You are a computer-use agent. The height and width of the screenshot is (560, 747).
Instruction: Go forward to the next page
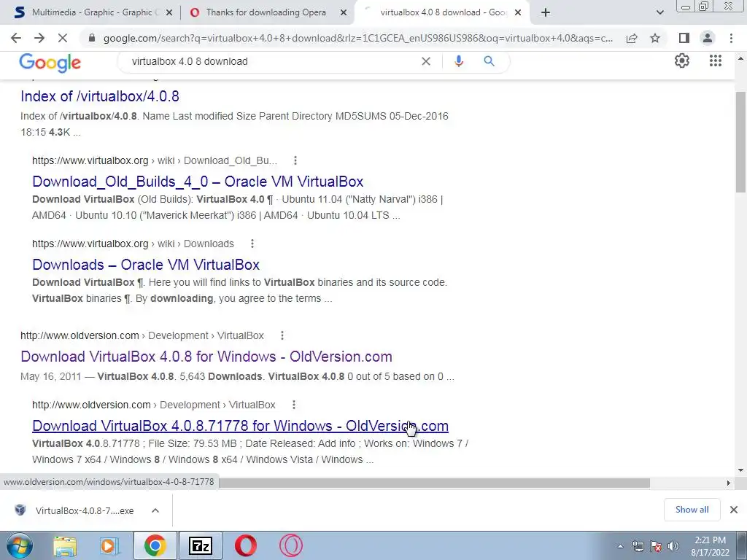pyautogui.click(x=39, y=38)
